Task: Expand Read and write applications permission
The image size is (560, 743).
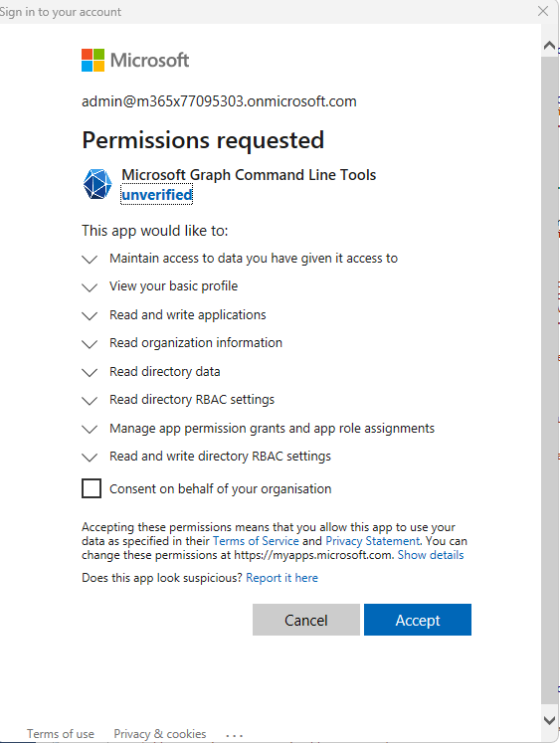Action: click(90, 316)
